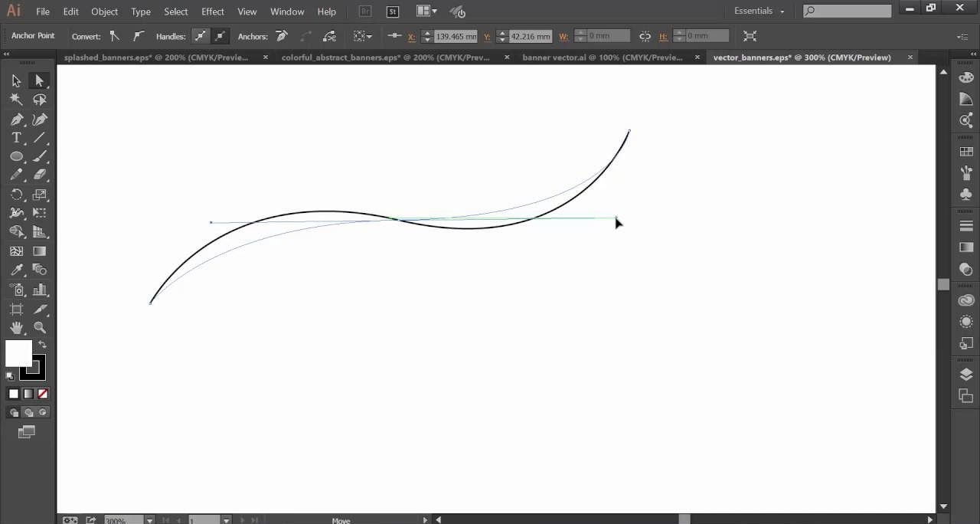980x524 pixels.
Task: Open the Artboards panel
Action: tap(966, 396)
